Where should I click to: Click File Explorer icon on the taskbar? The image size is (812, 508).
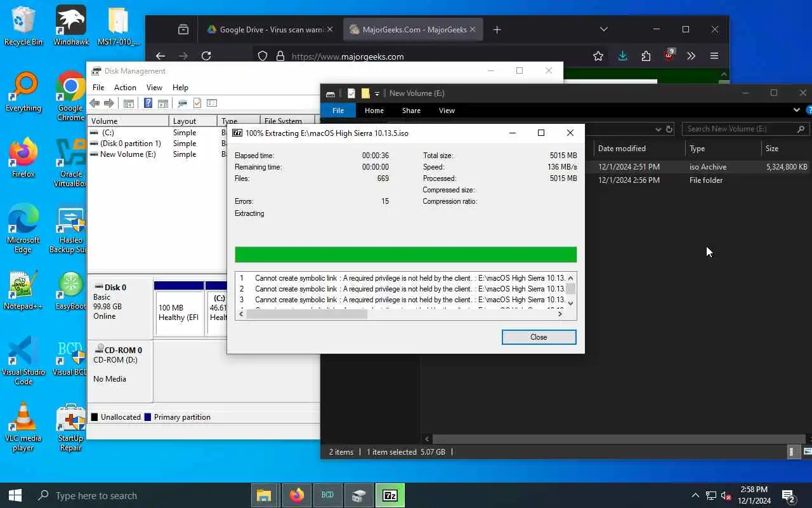(264, 495)
